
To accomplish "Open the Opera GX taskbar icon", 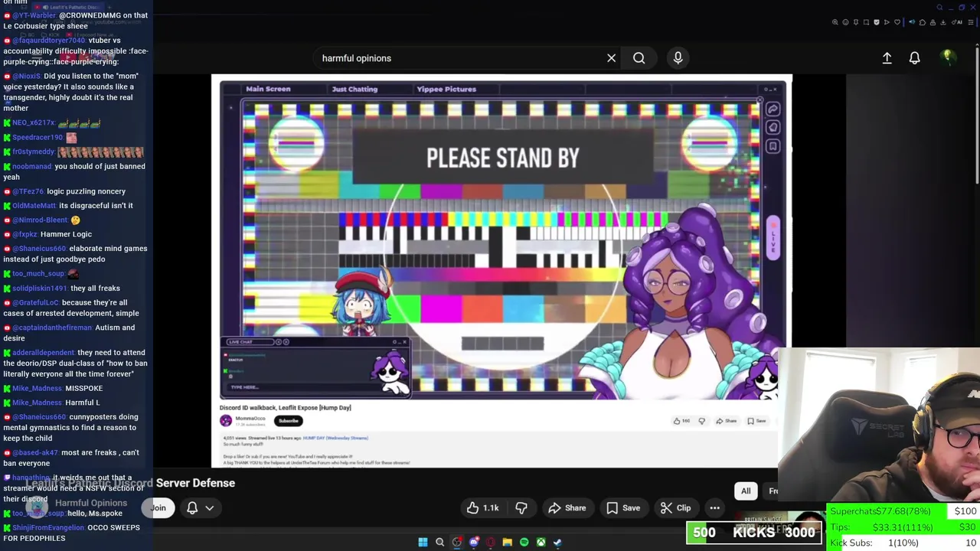I will [491, 542].
